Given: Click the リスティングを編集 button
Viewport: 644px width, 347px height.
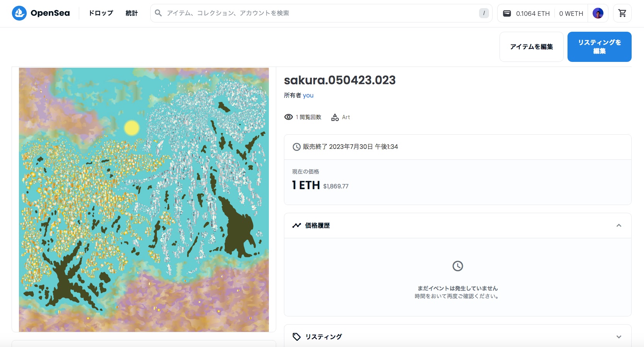Looking at the screenshot, I should [x=599, y=47].
